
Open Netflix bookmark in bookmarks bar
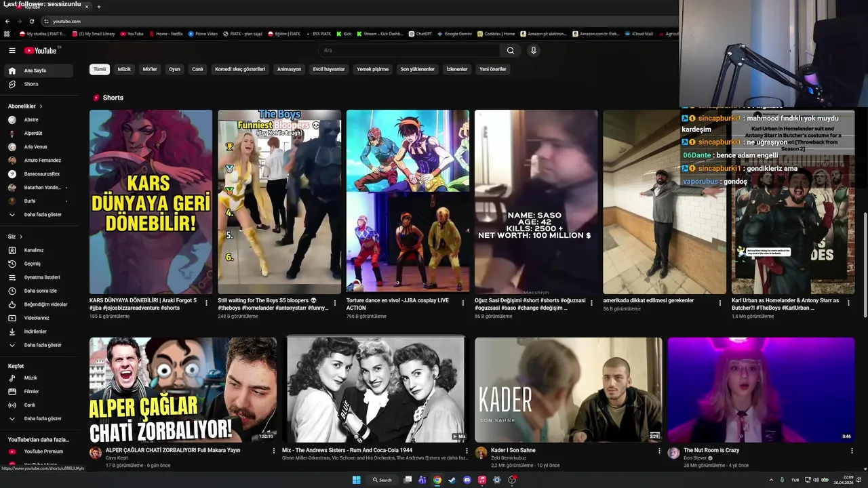click(x=166, y=34)
